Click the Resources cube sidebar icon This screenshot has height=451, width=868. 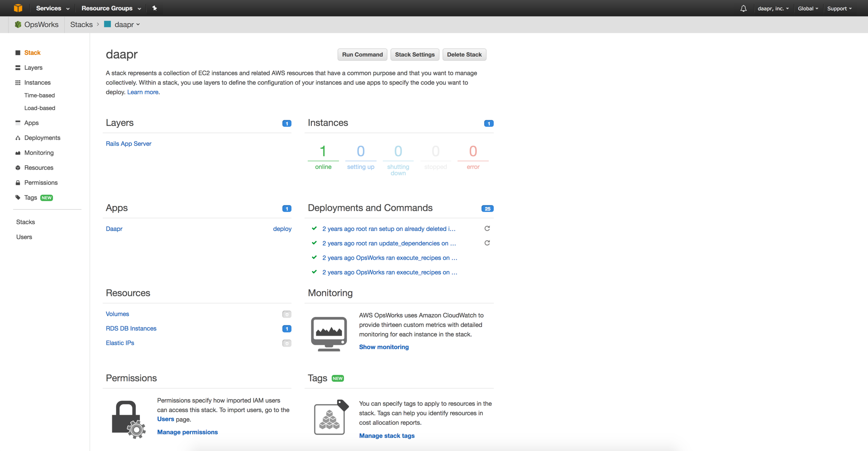coord(18,168)
